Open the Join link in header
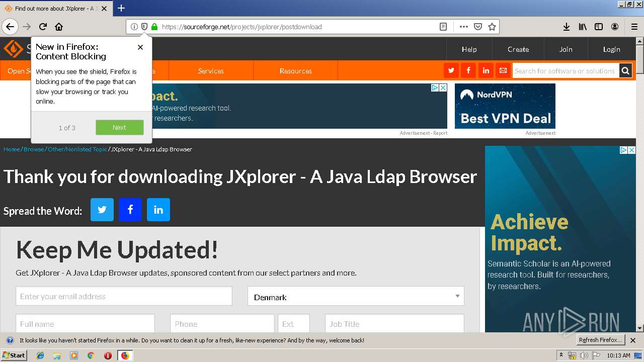644x362 pixels. [x=566, y=49]
